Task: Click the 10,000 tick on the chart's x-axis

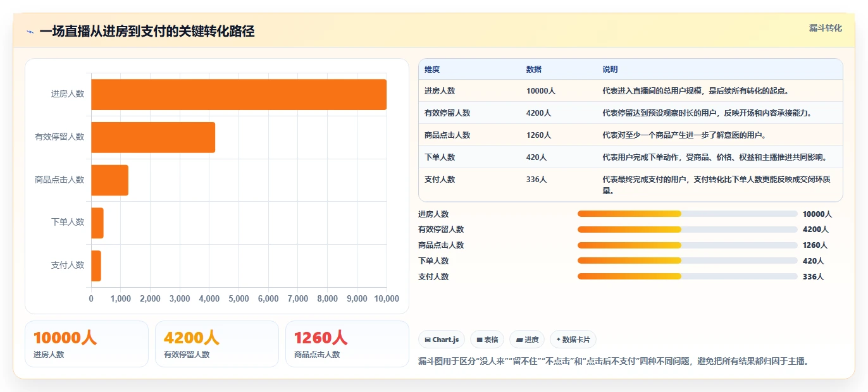Action: [x=387, y=298]
